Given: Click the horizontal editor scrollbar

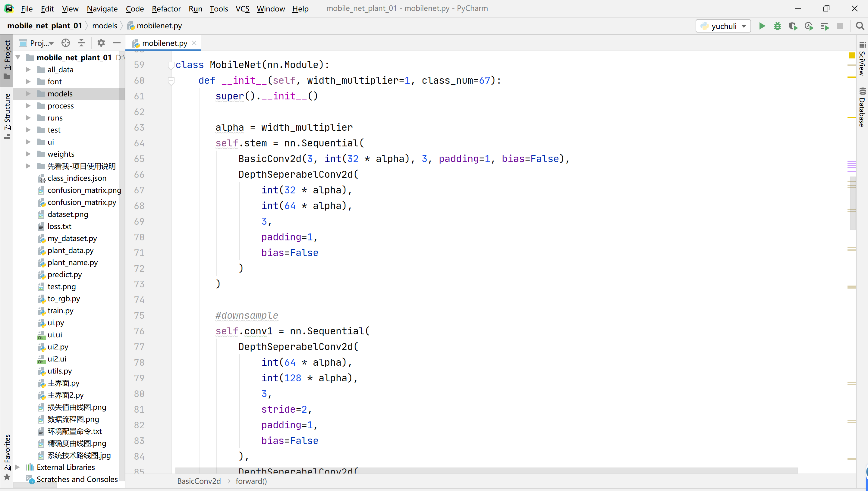Looking at the screenshot, I should click(486, 470).
